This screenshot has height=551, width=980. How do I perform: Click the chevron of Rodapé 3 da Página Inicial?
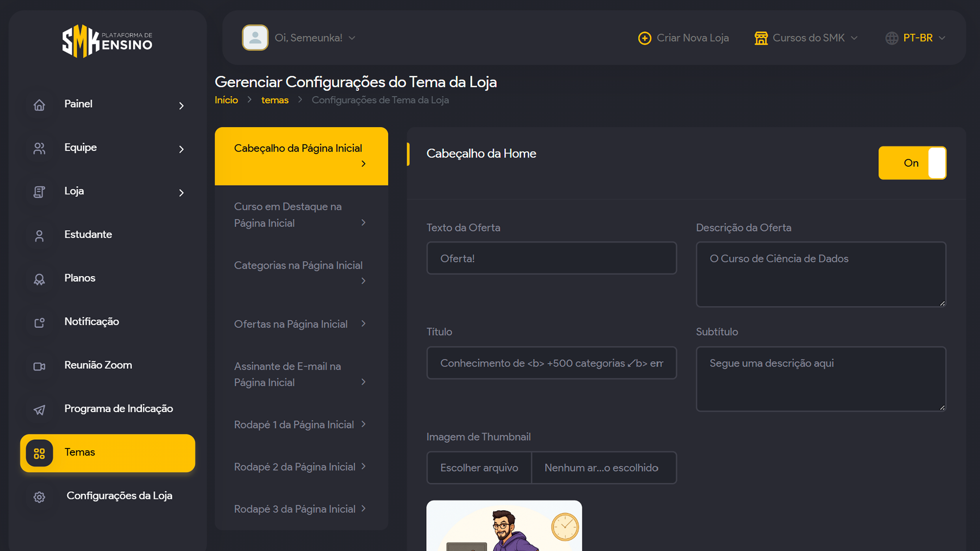363,509
